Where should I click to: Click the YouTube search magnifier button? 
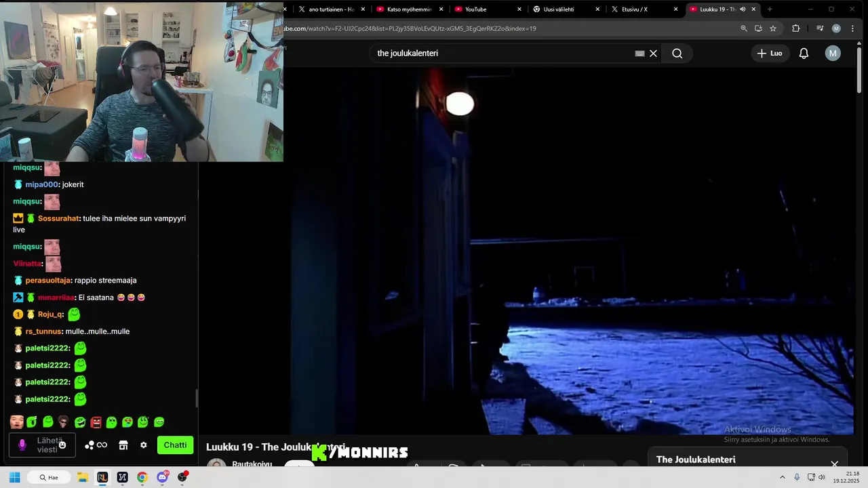[x=677, y=54]
